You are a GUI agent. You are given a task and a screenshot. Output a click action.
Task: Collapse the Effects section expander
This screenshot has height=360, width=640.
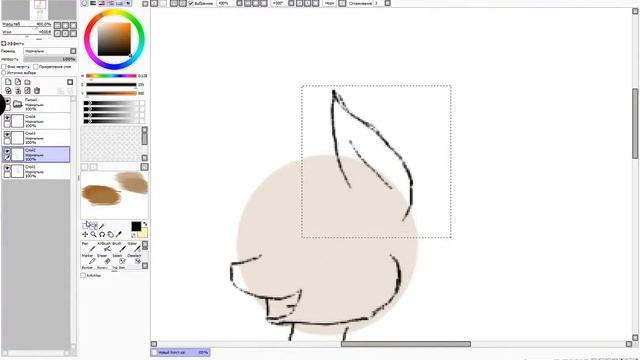pos(4,43)
